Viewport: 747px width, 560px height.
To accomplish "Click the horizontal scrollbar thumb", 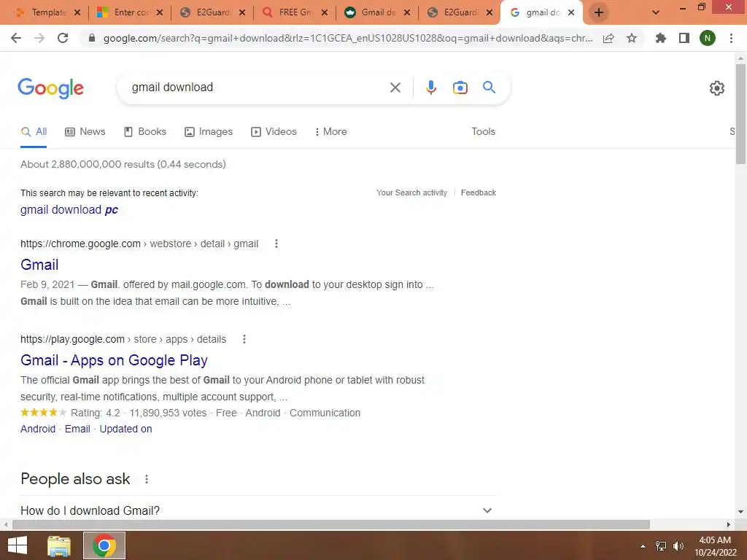I will pyautogui.click(x=331, y=524).
